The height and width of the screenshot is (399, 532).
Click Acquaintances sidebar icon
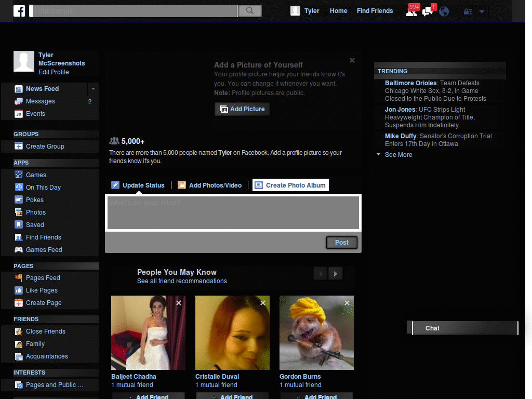[x=19, y=356]
